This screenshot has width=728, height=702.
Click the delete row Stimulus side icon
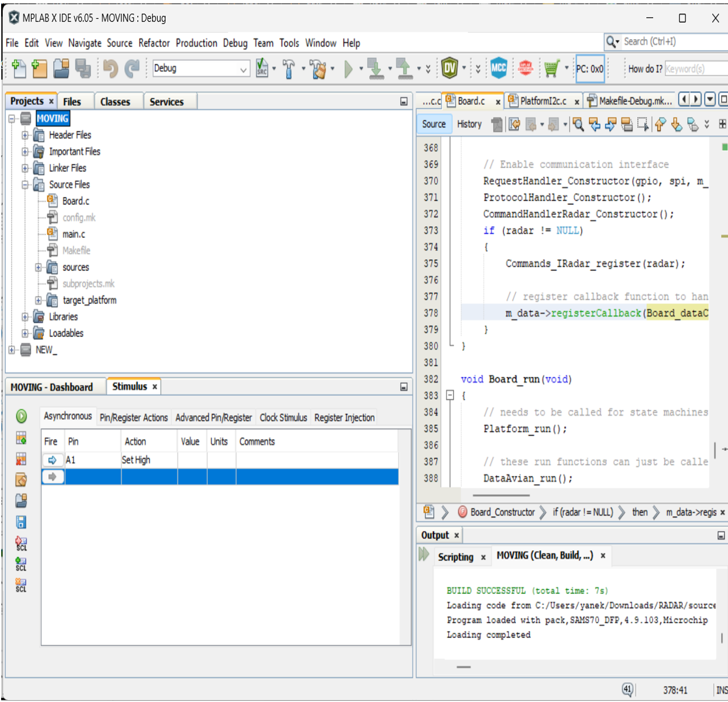point(22,459)
